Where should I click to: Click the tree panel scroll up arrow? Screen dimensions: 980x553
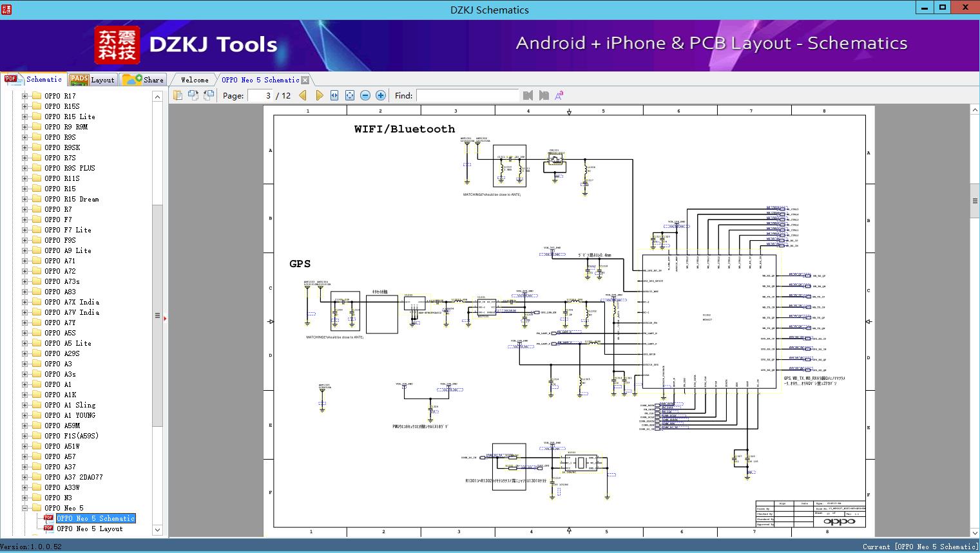coord(157,97)
